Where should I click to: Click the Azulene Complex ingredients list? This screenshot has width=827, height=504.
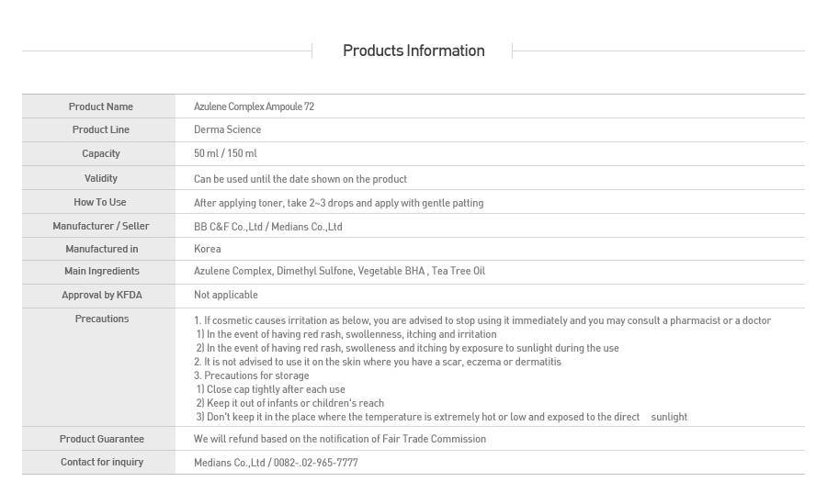[339, 271]
